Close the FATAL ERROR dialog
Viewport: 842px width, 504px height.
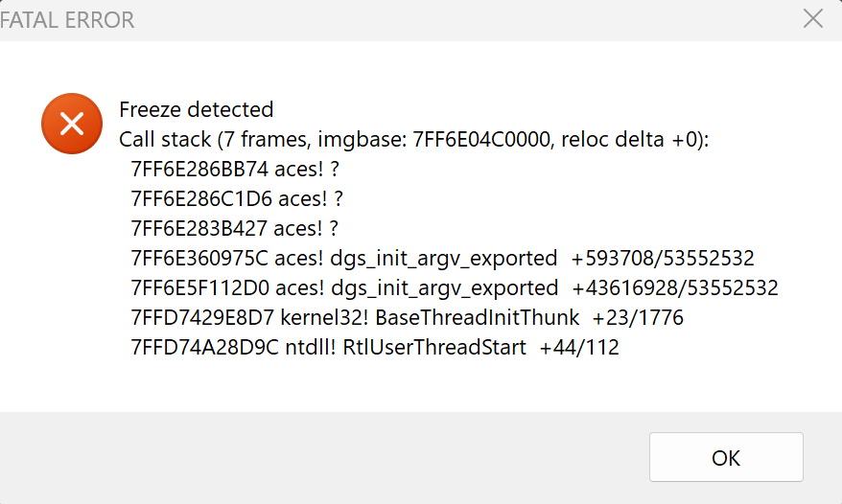(813, 18)
